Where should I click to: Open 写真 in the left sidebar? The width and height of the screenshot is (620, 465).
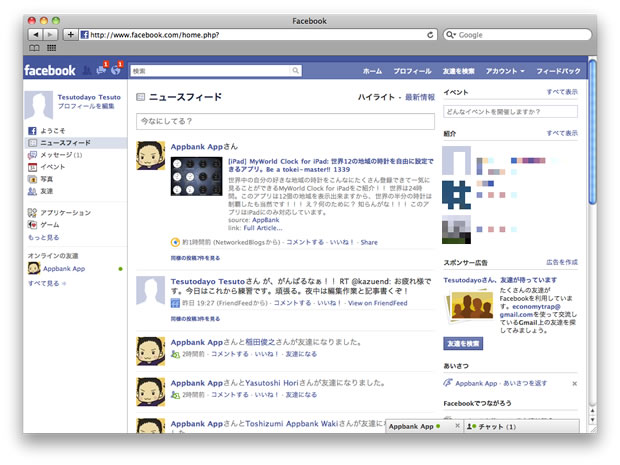pos(40,179)
